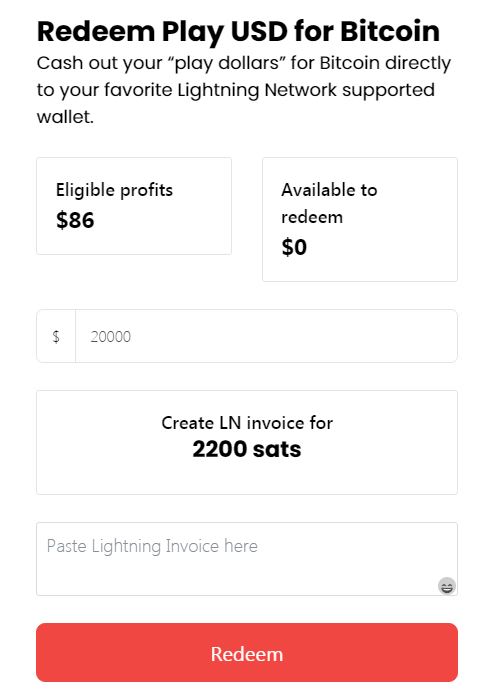Click the Redeem Play USD for Bitcoin heading
The height and width of the screenshot is (695, 493).
click(x=238, y=31)
